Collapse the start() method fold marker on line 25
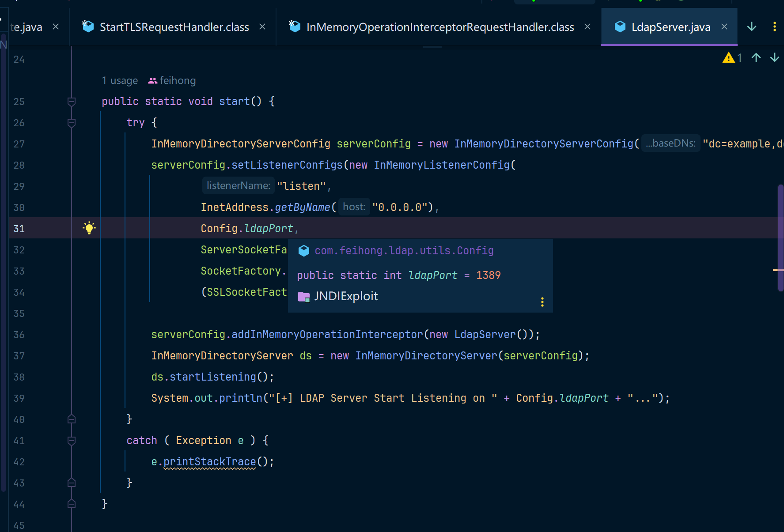 (72, 102)
